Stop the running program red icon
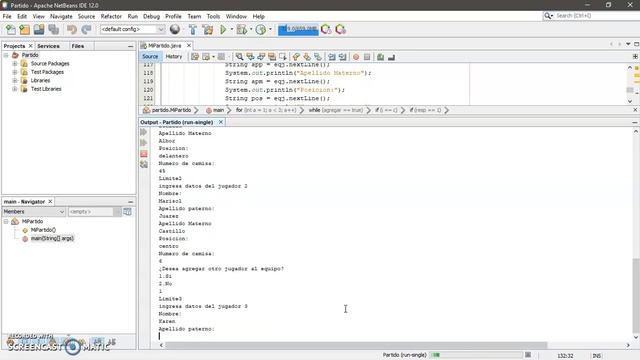Image resolution: width=640 pixels, height=360 pixels. click(x=144, y=154)
